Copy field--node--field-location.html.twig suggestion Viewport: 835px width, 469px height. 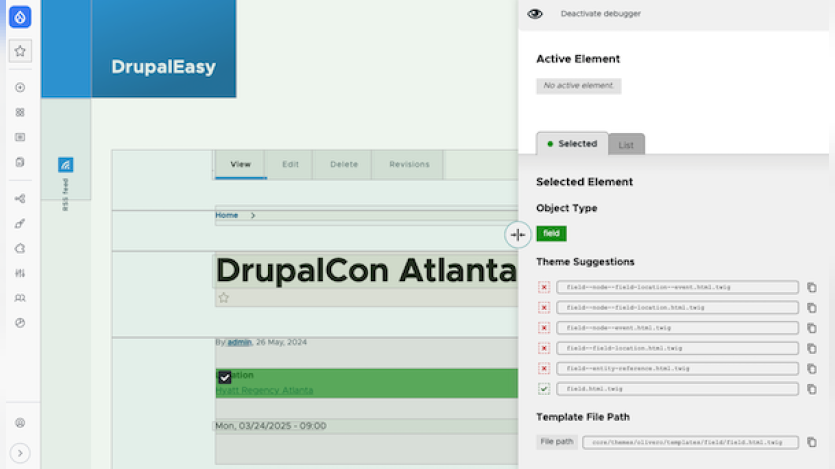click(812, 308)
